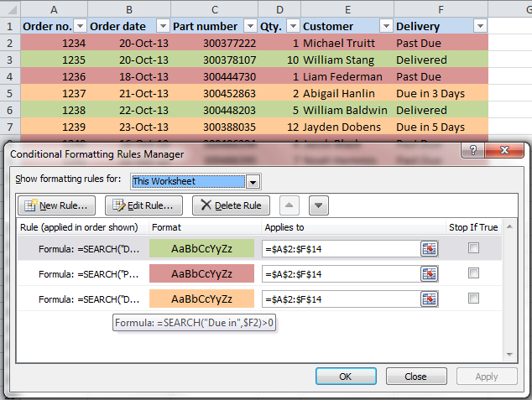Viewport: 532px width, 400px height.
Task: Confirm with the OK button
Action: point(345,377)
